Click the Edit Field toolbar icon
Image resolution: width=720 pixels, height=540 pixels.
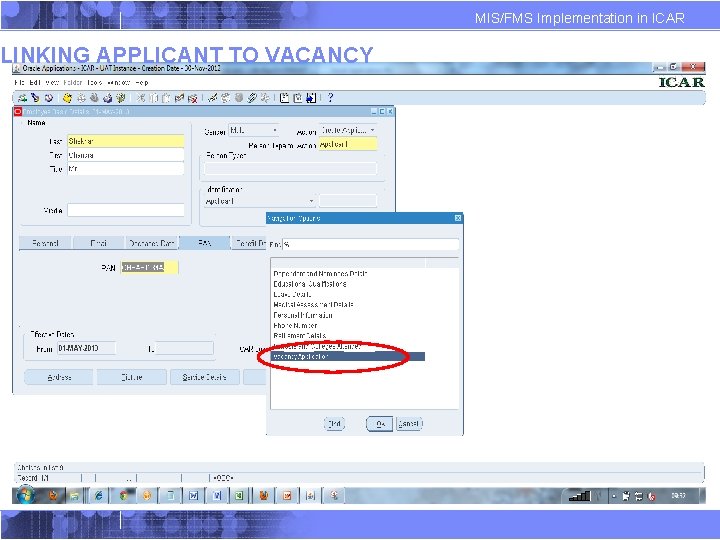[212, 98]
